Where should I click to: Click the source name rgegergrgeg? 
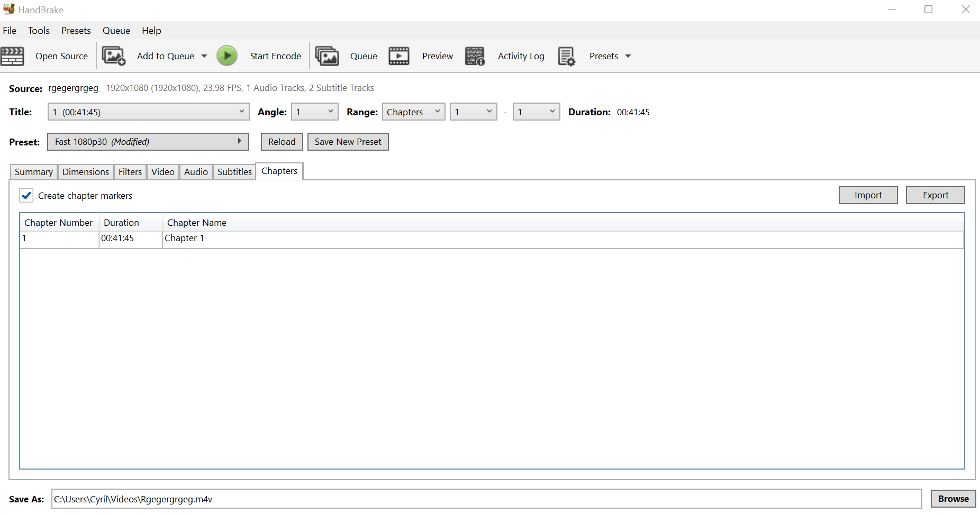[73, 88]
